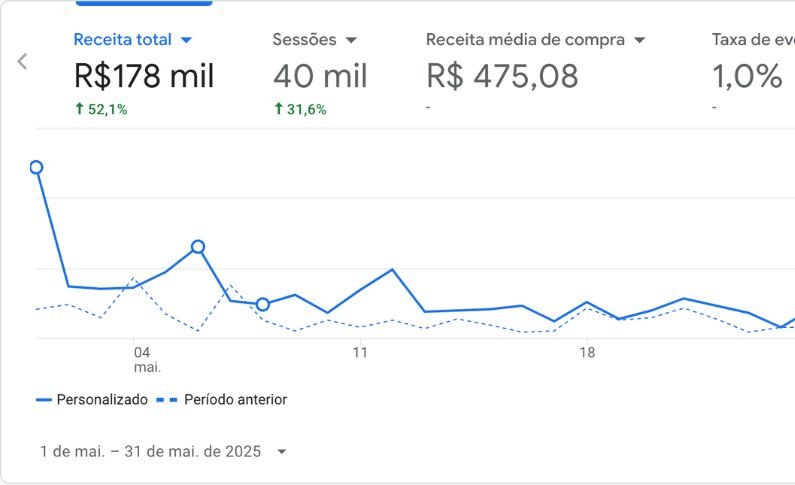Select the Receita média de compra tab
Screen dimensions: 795x485
(x=525, y=41)
